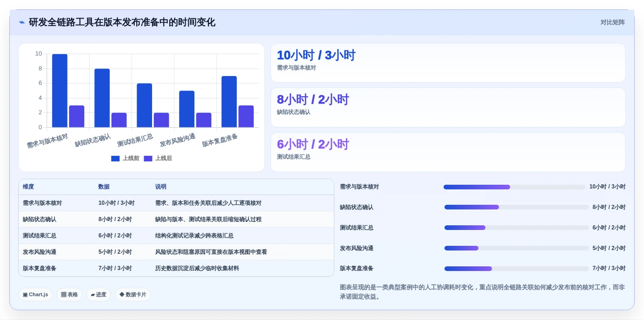Click the 上线前 bar for 需求与版本核对
Screen dimensions: 644x320
click(x=60, y=90)
